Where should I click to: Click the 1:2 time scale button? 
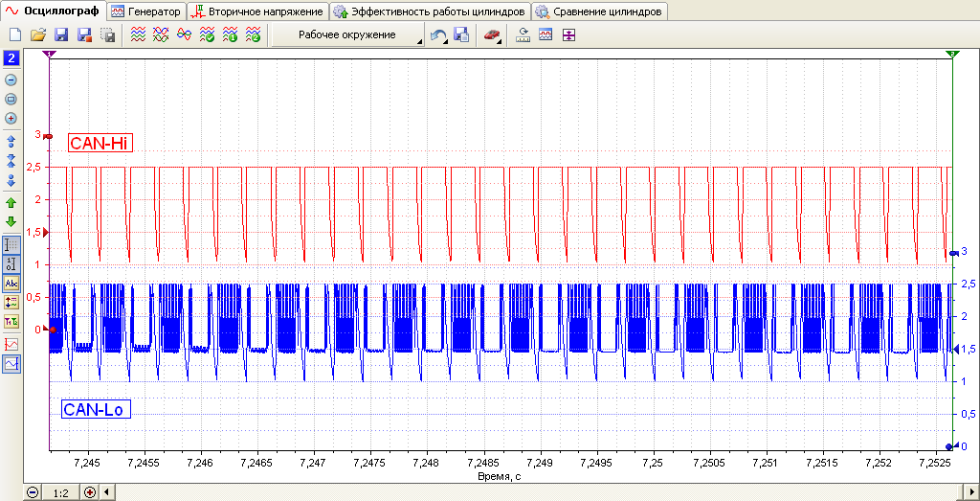coord(60,493)
